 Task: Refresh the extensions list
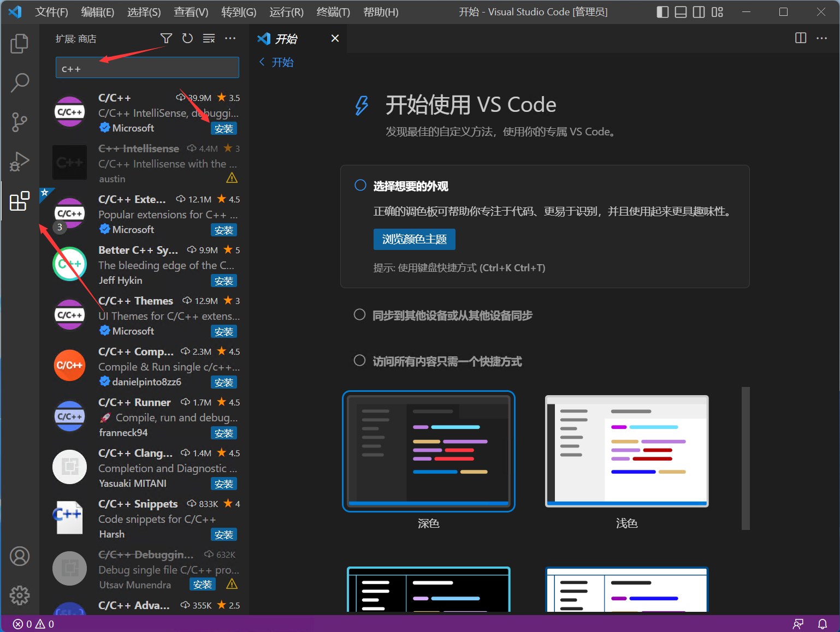[x=187, y=38]
